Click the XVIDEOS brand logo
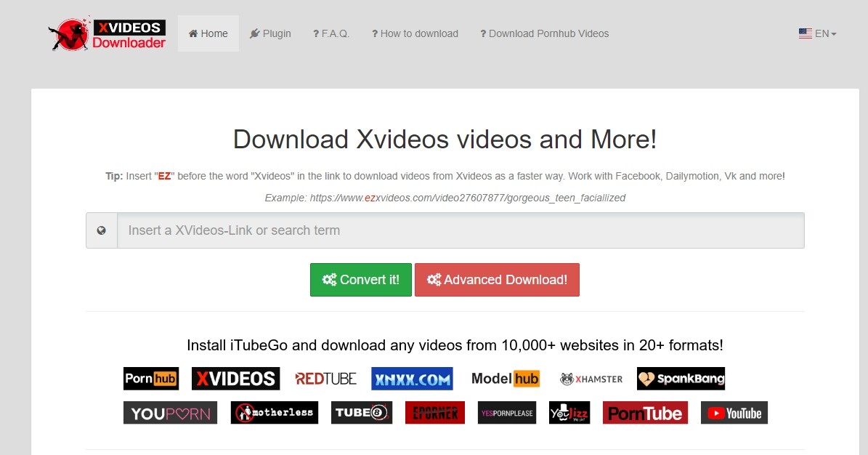This screenshot has height=455, width=868. coord(235,378)
